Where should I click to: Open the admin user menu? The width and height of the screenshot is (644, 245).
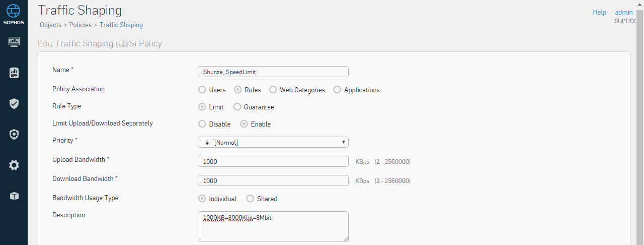[x=624, y=12]
